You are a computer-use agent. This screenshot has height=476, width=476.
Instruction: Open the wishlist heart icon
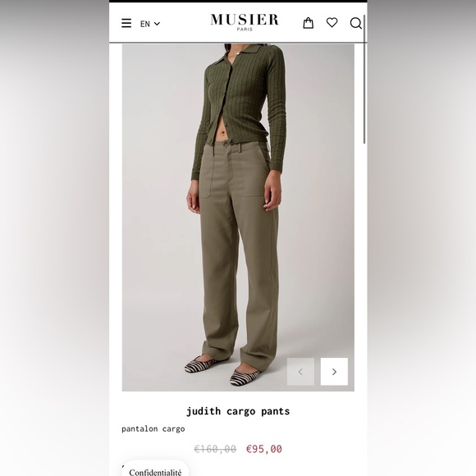click(x=332, y=23)
